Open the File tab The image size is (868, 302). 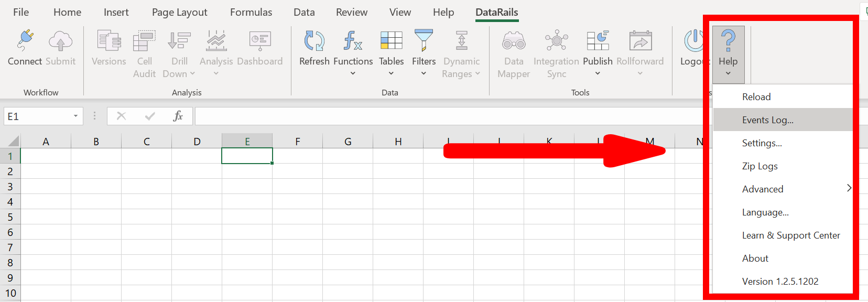click(21, 12)
